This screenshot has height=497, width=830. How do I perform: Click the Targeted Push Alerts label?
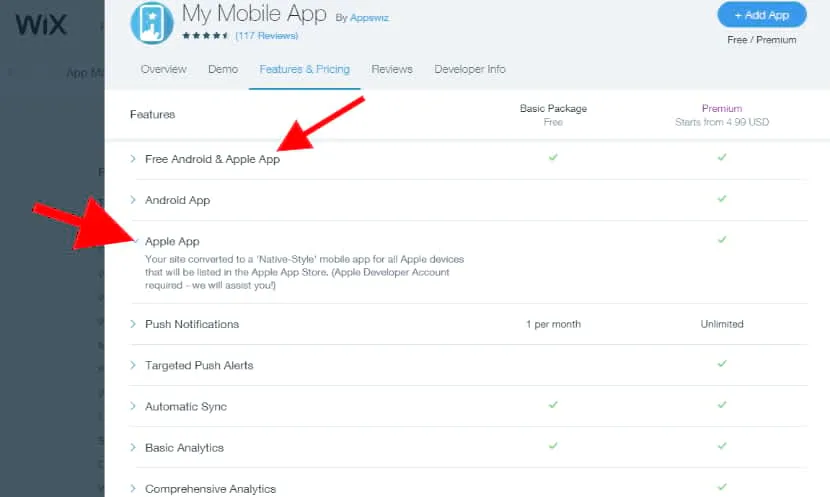[x=199, y=365]
